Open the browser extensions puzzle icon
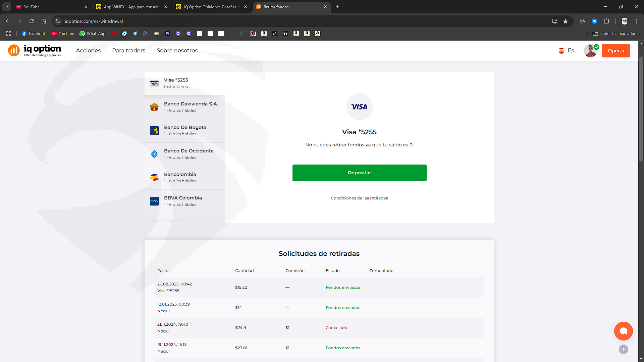644x362 pixels. point(606,21)
